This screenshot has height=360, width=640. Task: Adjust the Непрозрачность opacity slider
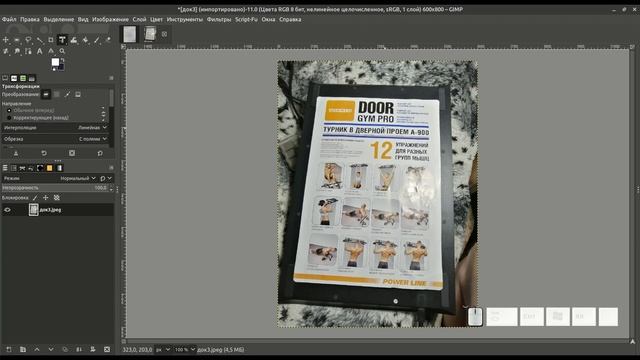[55, 188]
